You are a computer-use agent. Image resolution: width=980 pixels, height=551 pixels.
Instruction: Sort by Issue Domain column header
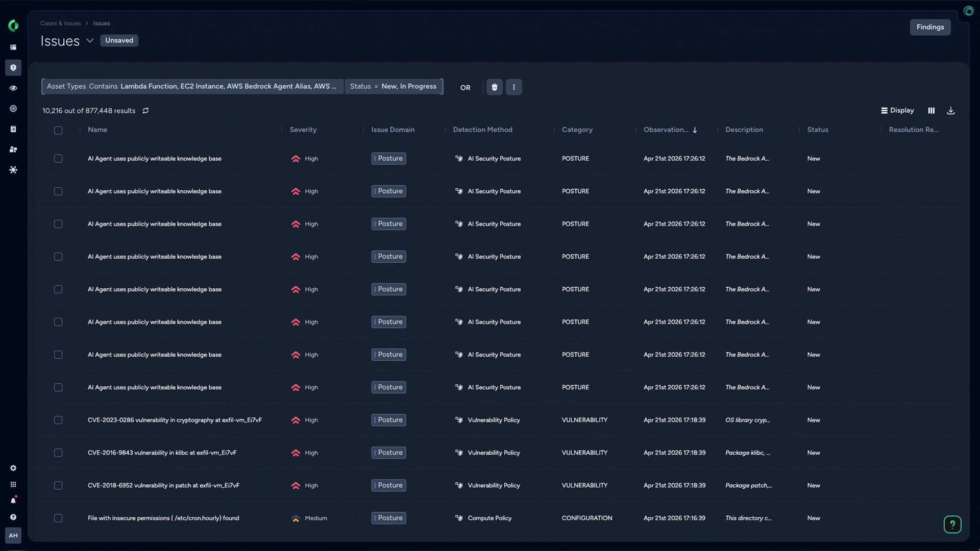coord(393,130)
